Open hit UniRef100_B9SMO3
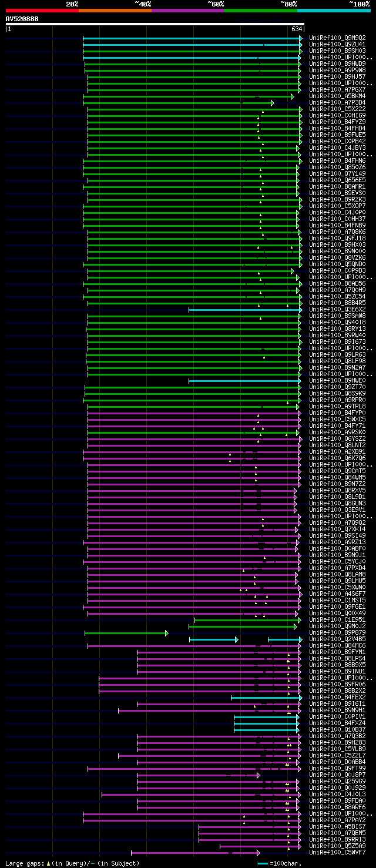This screenshot has width=376, height=868. 337,51
